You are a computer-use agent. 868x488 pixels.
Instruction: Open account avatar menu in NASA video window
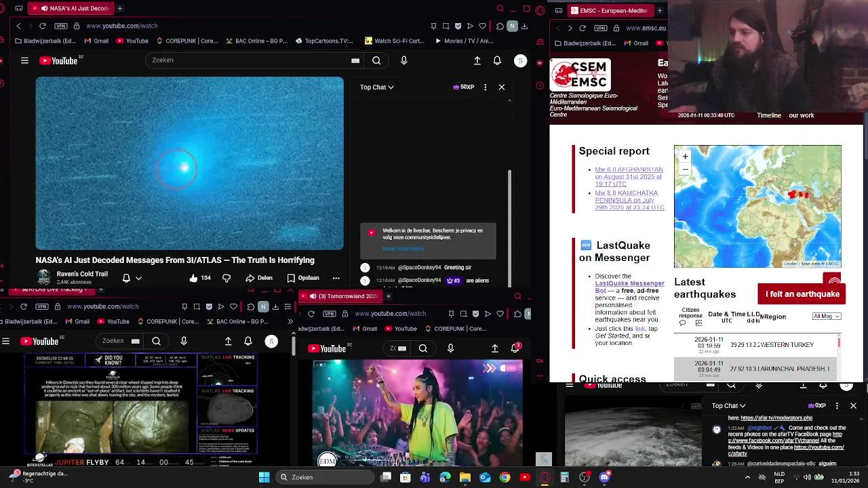[520, 60]
